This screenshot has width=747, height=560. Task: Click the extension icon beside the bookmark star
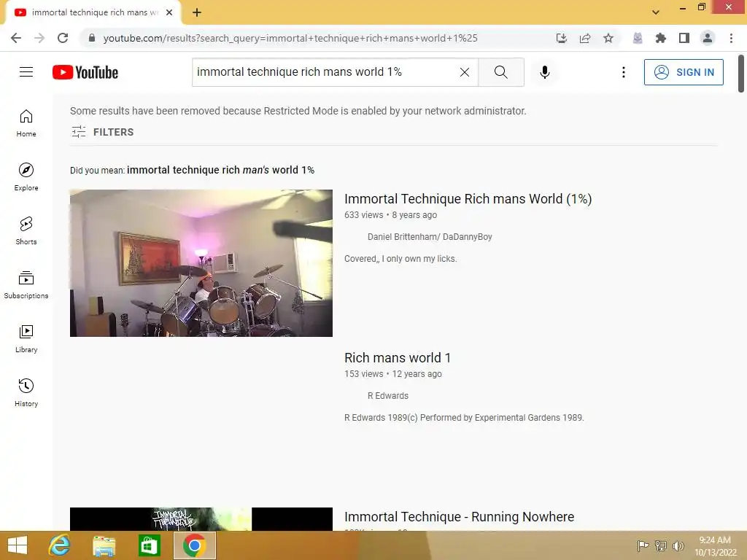coord(638,38)
